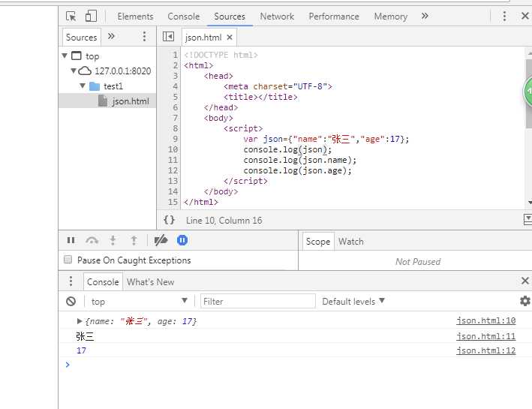Click the step over function icon

tap(92, 240)
